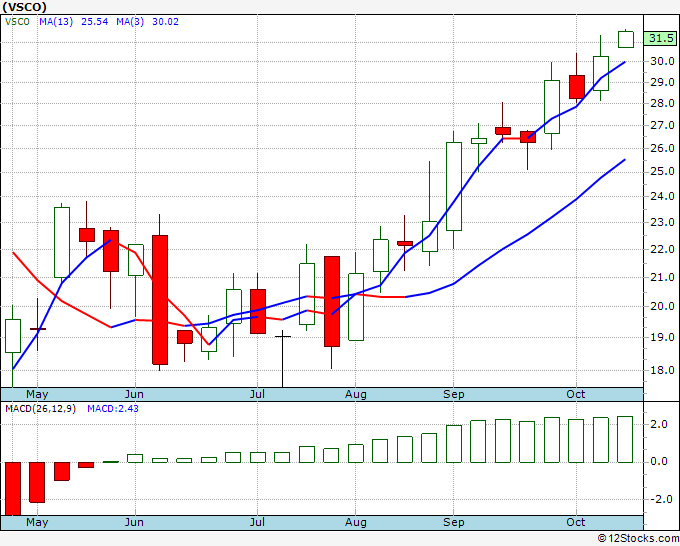680x546 pixels.
Task: Click Oct on the price chart time axis
Action: [576, 394]
